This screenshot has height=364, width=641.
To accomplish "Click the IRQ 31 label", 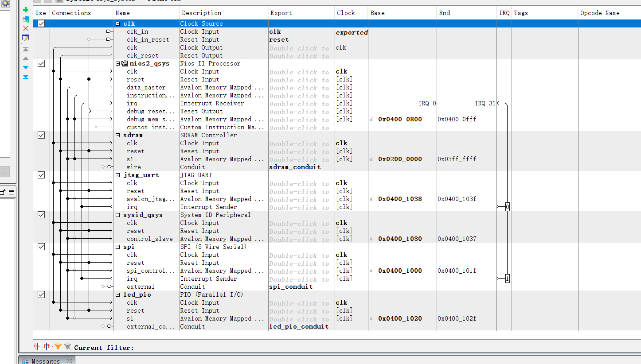I will coord(485,103).
